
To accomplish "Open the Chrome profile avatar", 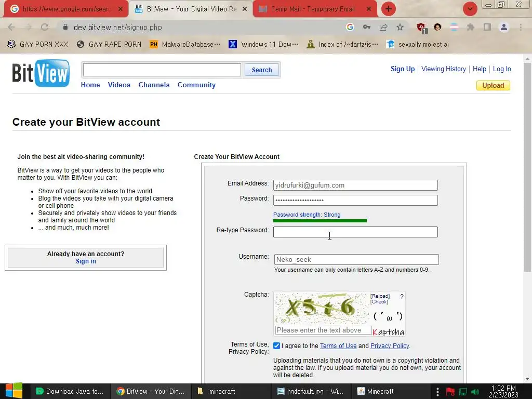I will pyautogui.click(x=504, y=27).
